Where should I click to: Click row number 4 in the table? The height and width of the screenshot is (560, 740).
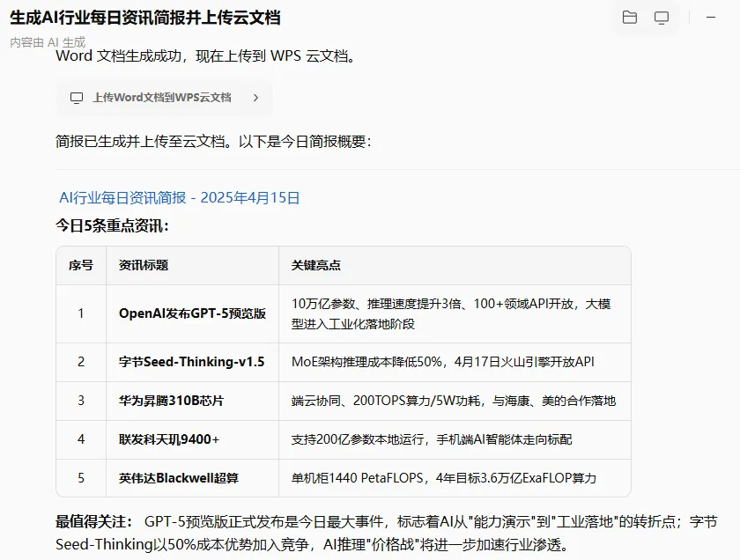point(81,439)
